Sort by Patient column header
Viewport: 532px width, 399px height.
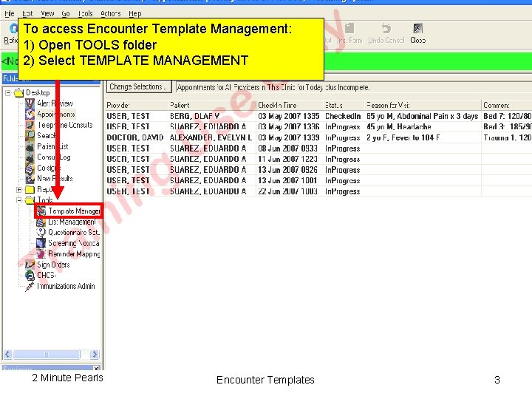click(212, 105)
